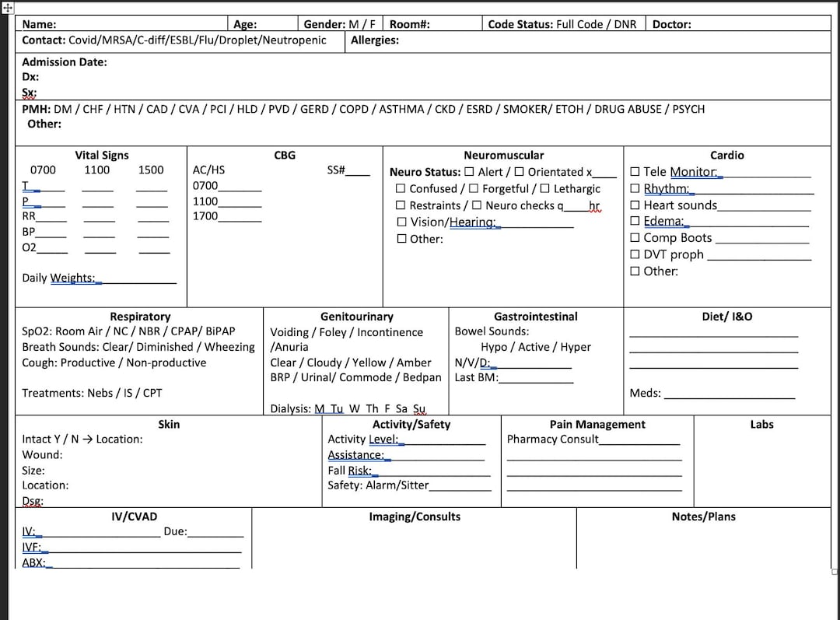This screenshot has height=620, width=840.
Task: Check the Heart sounds checkbox
Action: point(635,205)
